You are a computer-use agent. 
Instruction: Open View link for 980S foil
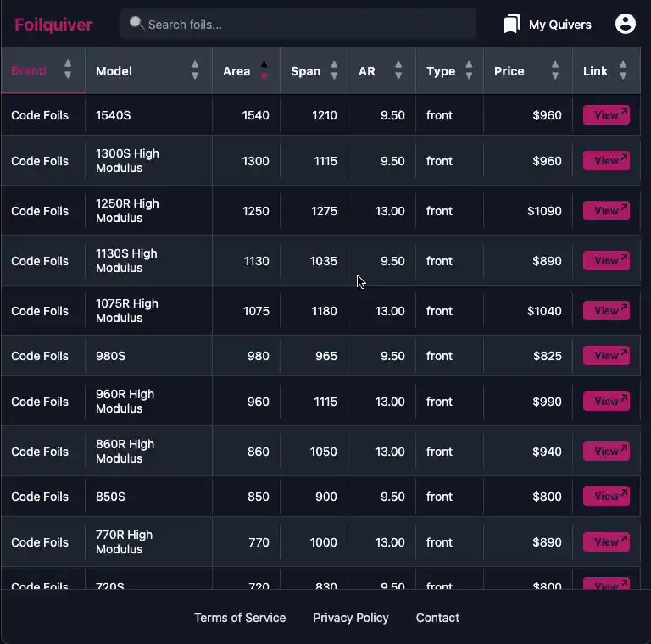[x=606, y=356]
